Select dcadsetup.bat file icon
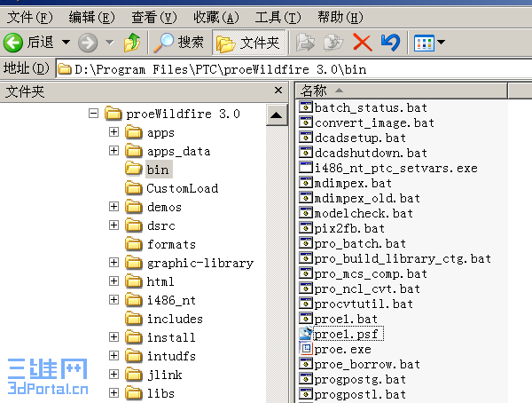The image size is (532, 403). [306, 138]
